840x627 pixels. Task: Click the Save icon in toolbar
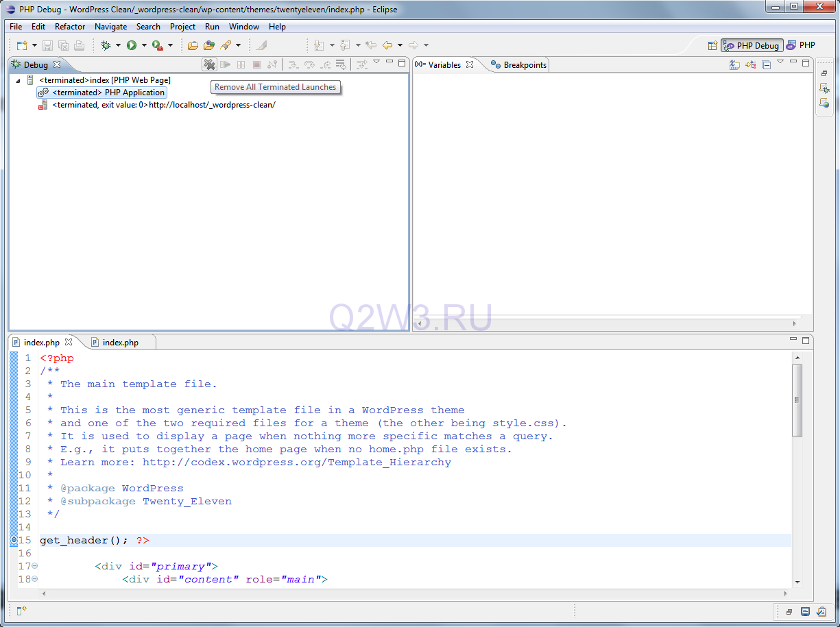[x=47, y=45]
